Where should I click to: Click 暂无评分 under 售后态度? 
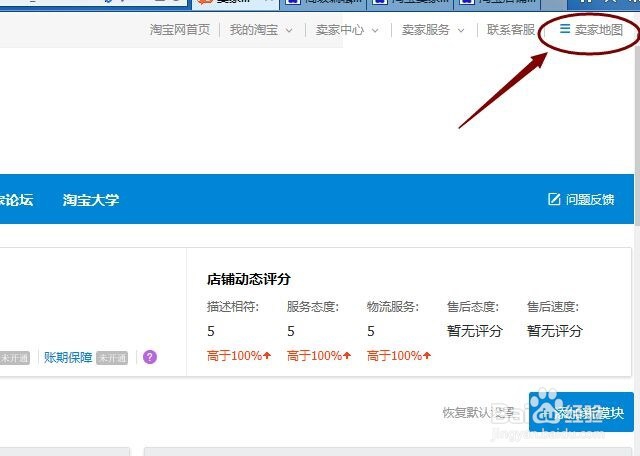[474, 331]
